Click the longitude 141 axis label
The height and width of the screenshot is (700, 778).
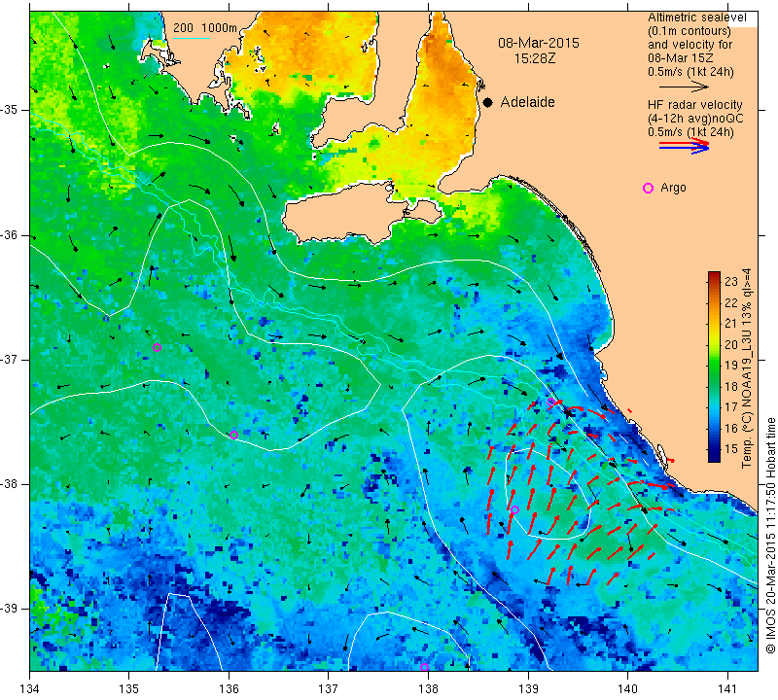coord(727,689)
